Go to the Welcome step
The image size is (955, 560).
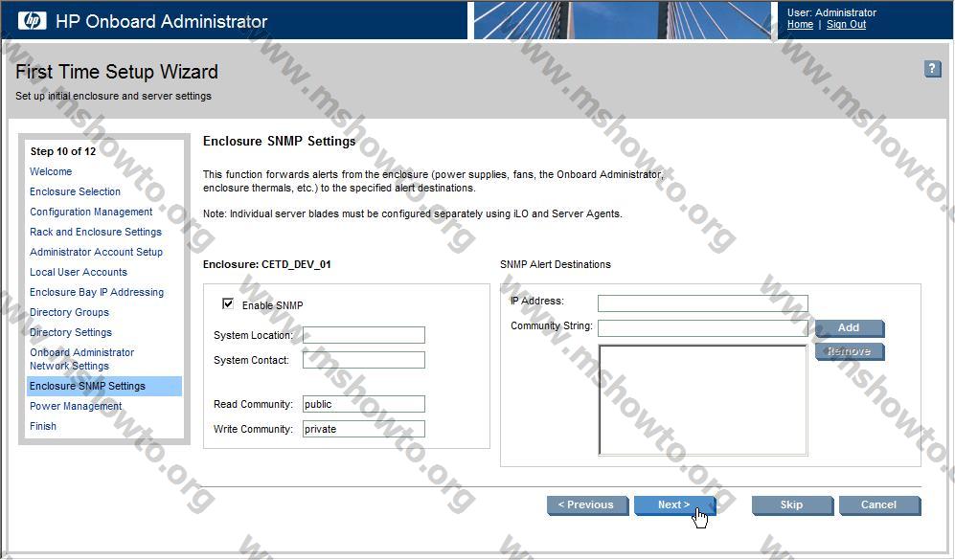pyautogui.click(x=51, y=171)
